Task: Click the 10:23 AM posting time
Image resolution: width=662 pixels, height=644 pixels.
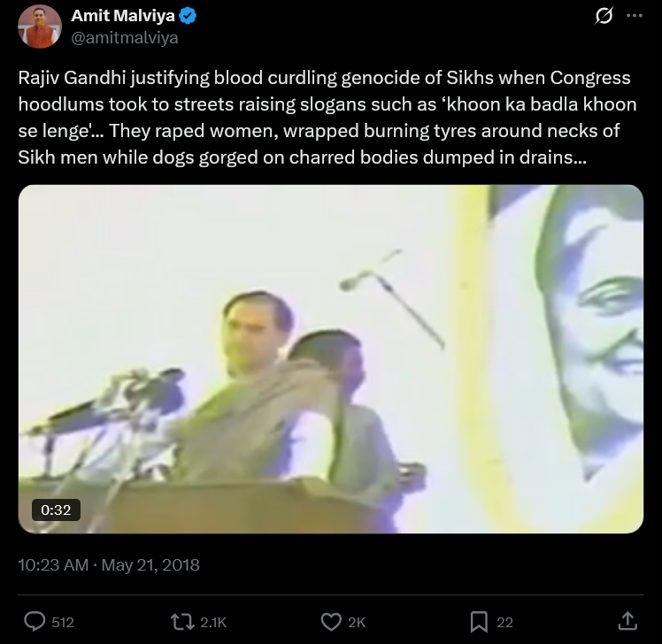Action: tap(53, 564)
